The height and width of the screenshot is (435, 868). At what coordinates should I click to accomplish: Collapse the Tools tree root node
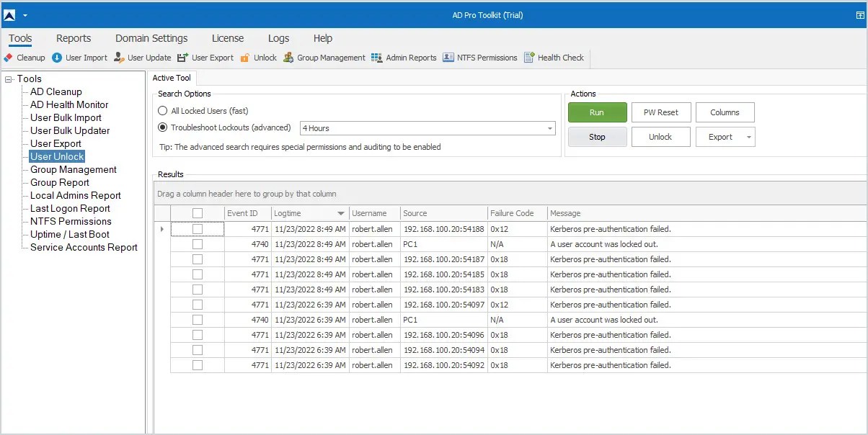[7, 79]
